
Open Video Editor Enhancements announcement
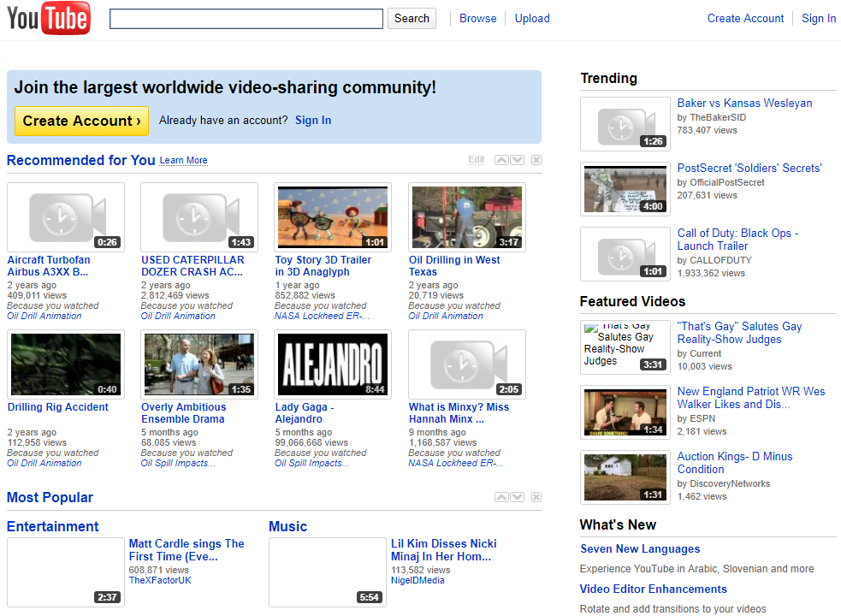click(654, 589)
